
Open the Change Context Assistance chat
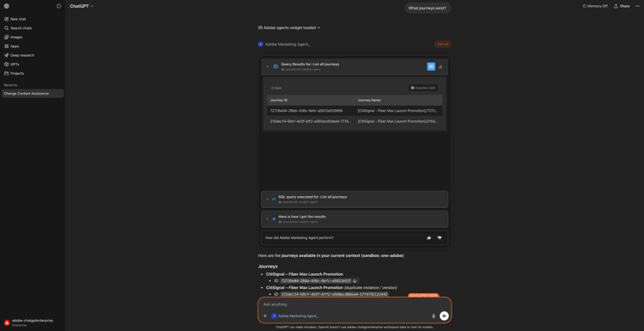pos(33,94)
